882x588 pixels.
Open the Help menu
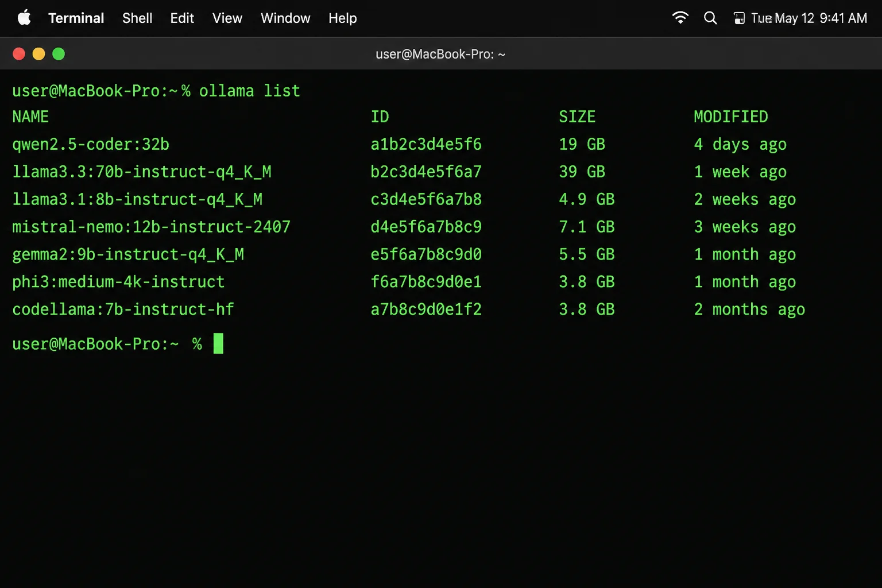[343, 18]
